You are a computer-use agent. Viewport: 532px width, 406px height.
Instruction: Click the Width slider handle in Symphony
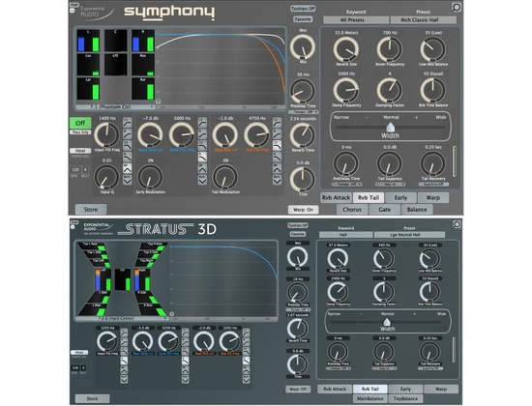click(391, 127)
